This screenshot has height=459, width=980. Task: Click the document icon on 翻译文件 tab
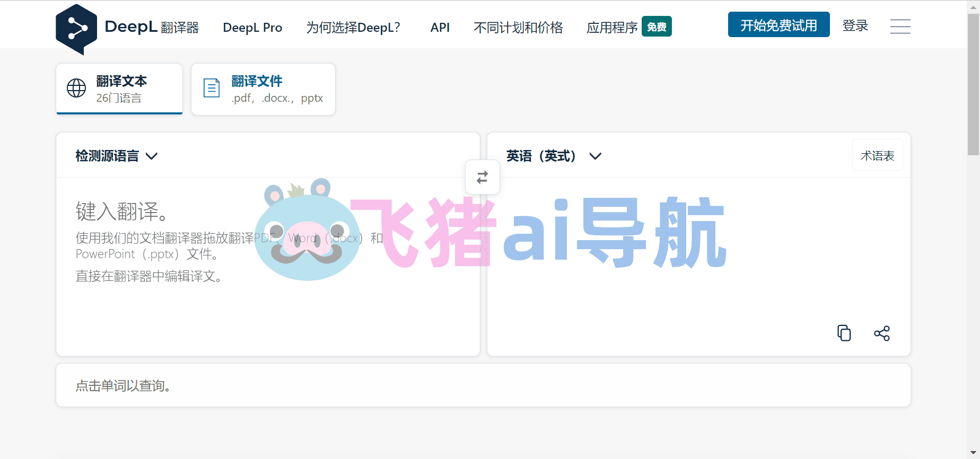point(212,88)
